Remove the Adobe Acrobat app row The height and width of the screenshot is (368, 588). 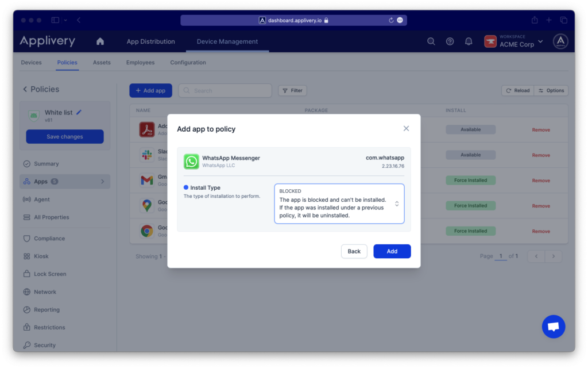click(x=541, y=130)
